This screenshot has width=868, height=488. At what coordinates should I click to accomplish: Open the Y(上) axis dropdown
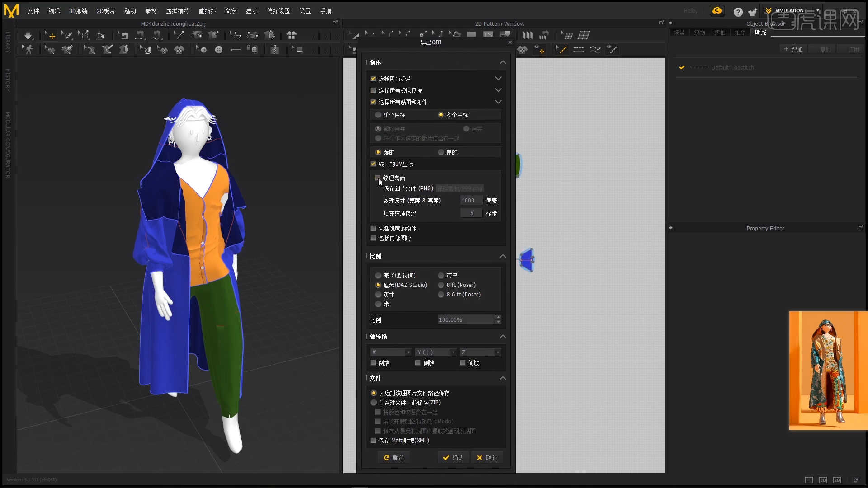pos(435,352)
